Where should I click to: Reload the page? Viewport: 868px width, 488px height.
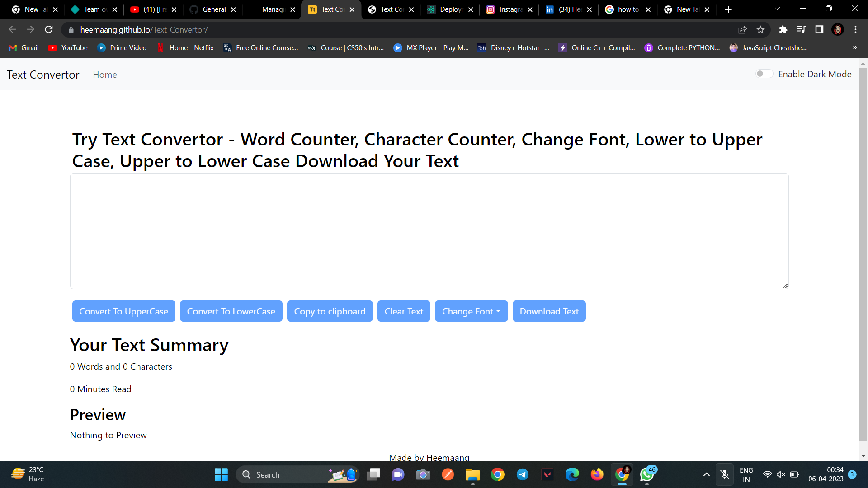click(x=48, y=29)
